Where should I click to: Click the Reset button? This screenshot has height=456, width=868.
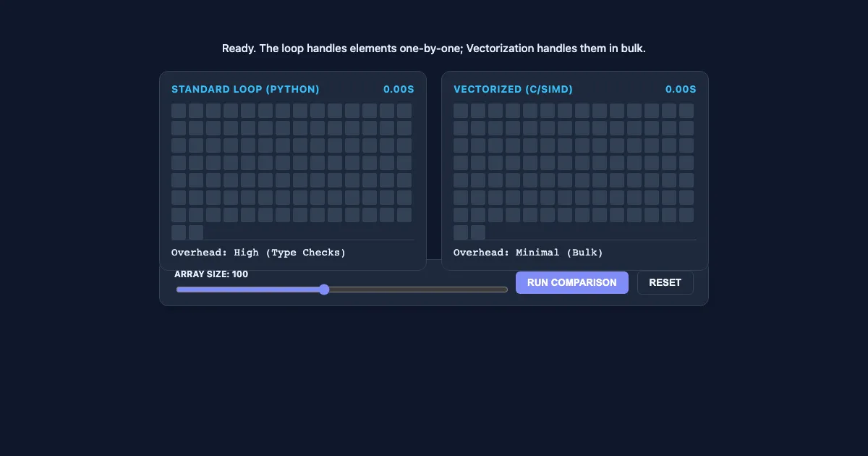[x=665, y=282]
